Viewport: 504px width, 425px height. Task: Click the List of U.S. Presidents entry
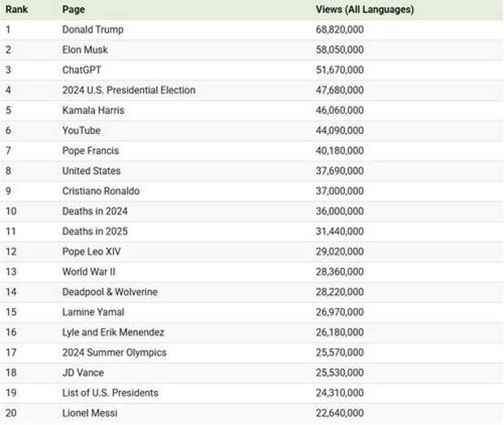tap(110, 392)
